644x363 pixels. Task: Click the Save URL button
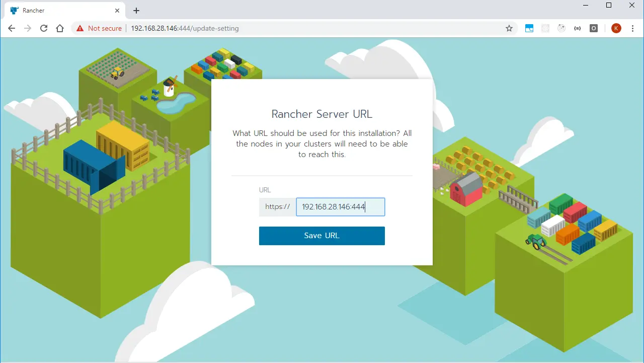(x=321, y=236)
